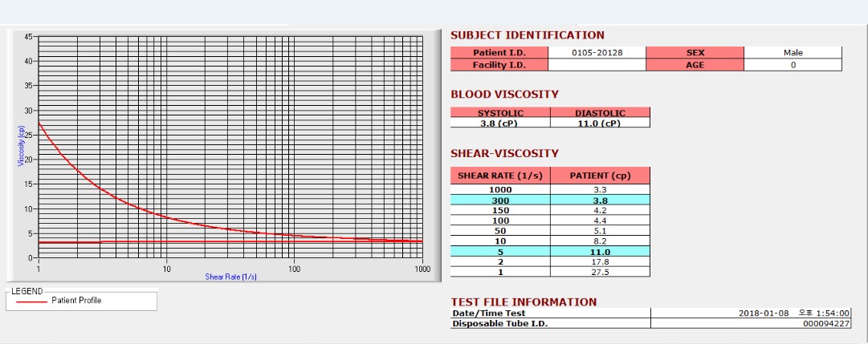
Task: Select the highlighted shear rate 5 row
Action: pos(550,251)
